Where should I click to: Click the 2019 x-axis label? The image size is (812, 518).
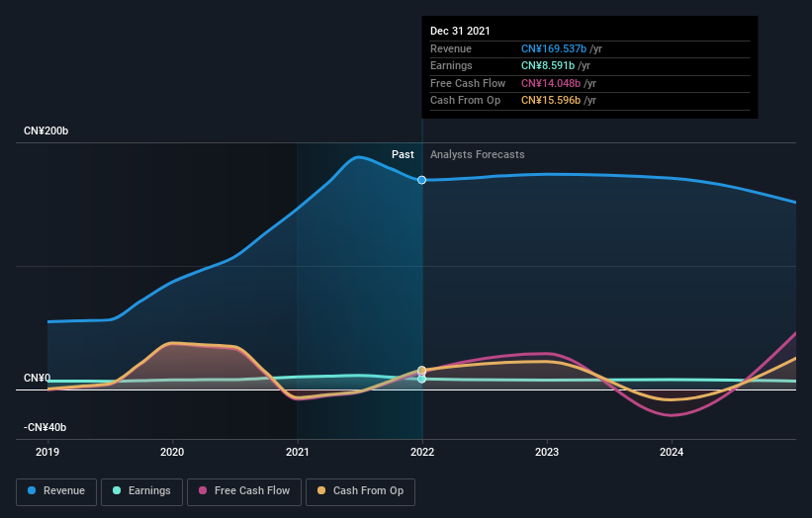[x=47, y=452]
